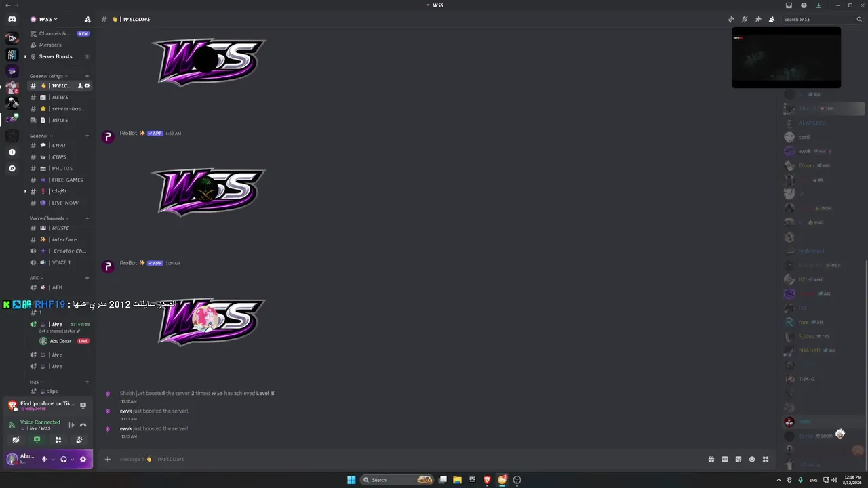This screenshot has width=868, height=488.
Task: Open the server-boo... channel
Action: [59, 108]
